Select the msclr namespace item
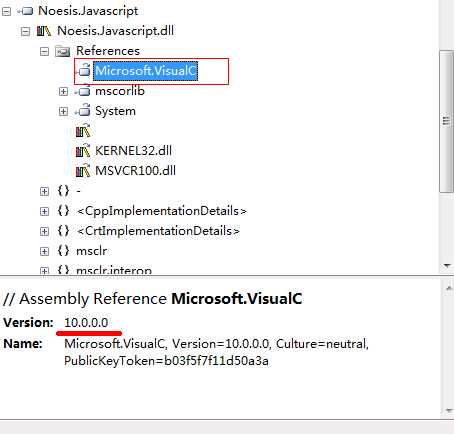The width and height of the screenshot is (454, 434). [x=92, y=251]
